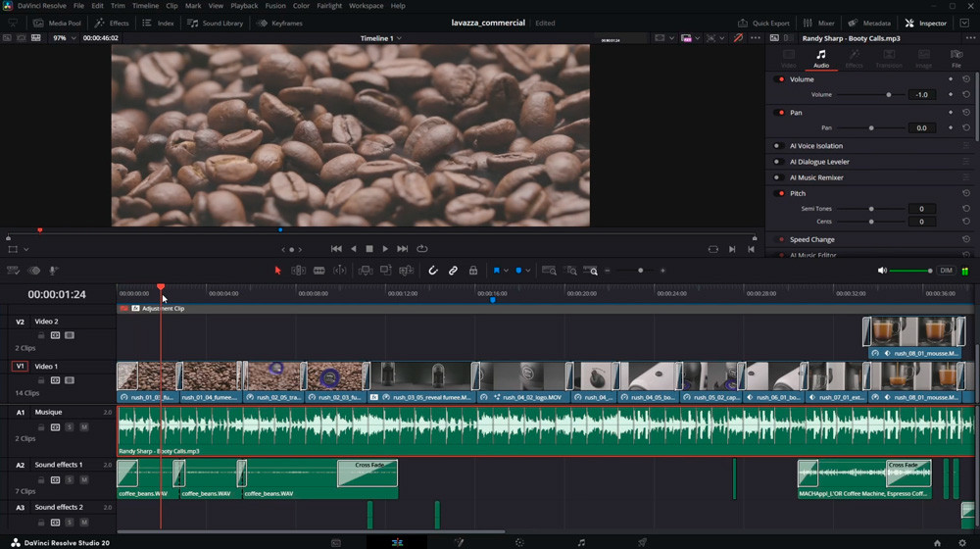Open the Timeline menu
Viewport: 980px width, 549px height.
click(x=145, y=6)
